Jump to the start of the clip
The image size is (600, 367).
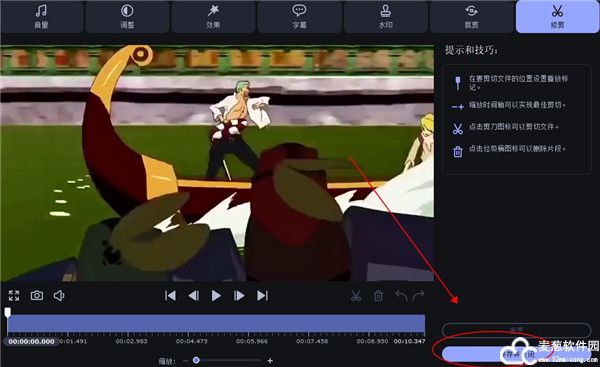(170, 295)
